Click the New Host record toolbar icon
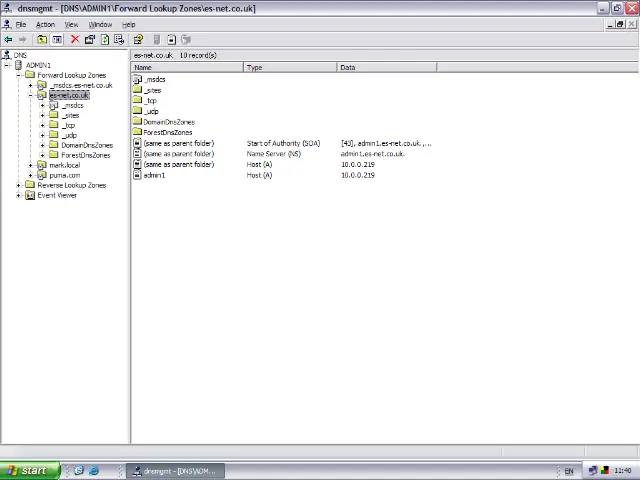Image resolution: width=640 pixels, height=480 pixels. point(171,40)
